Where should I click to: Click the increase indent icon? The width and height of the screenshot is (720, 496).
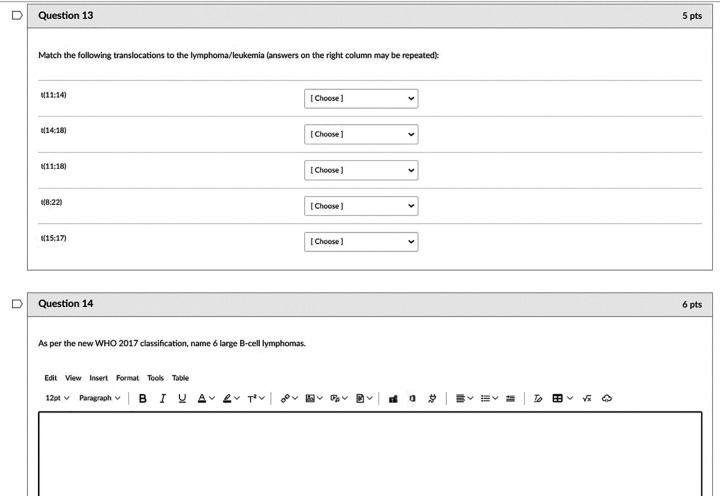(510, 398)
